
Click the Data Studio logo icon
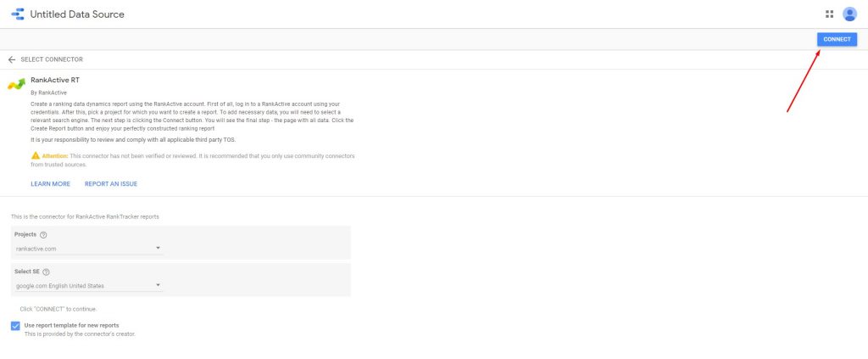click(18, 14)
